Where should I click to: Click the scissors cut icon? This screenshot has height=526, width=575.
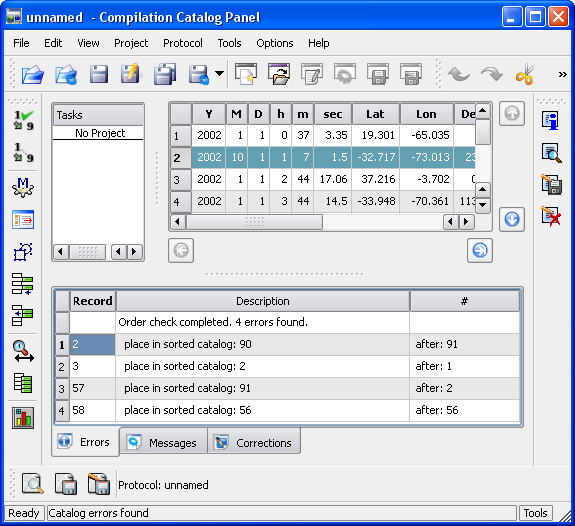(525, 74)
